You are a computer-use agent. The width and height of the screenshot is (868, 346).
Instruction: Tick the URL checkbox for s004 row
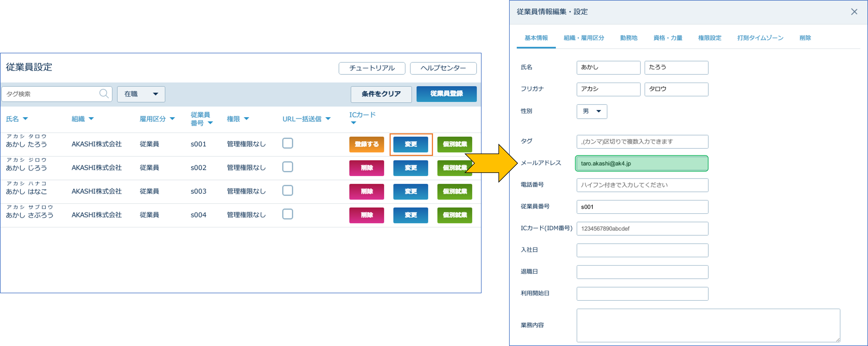[287, 214]
